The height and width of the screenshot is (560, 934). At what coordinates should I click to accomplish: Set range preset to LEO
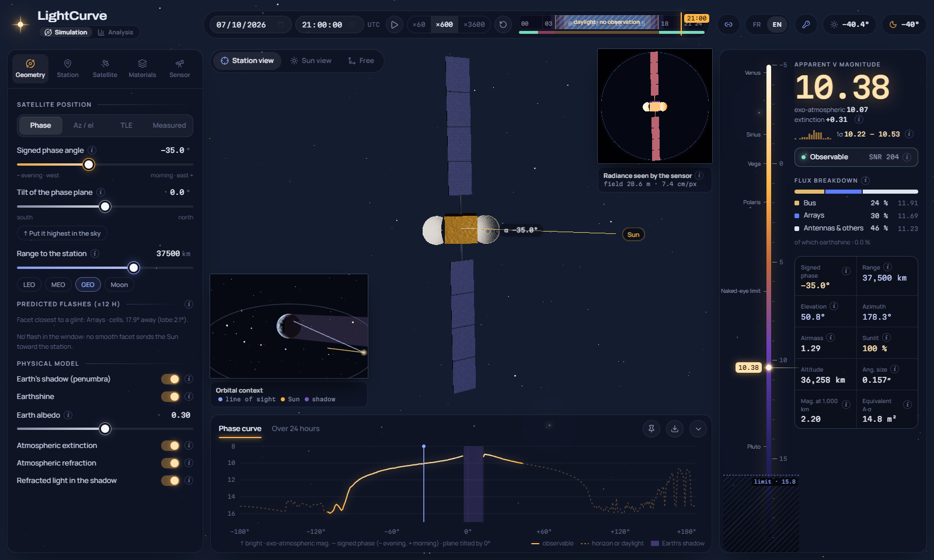coord(29,285)
